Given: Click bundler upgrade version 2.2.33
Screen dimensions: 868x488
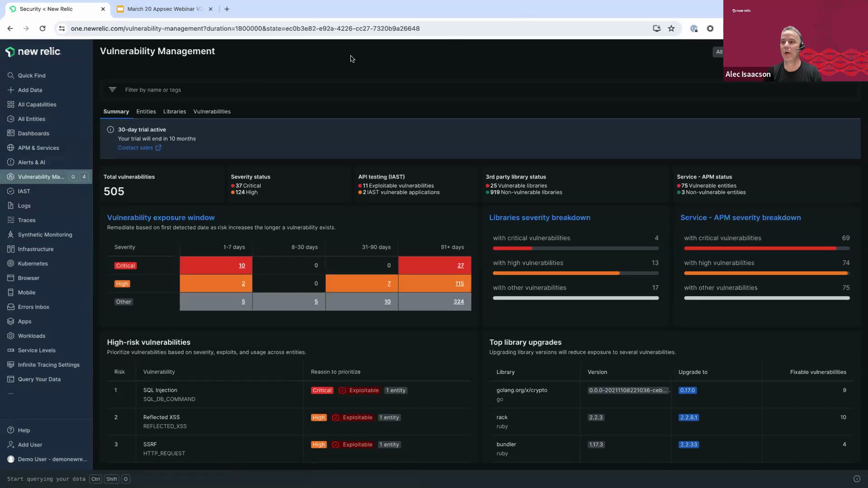Looking at the screenshot, I should (x=689, y=445).
